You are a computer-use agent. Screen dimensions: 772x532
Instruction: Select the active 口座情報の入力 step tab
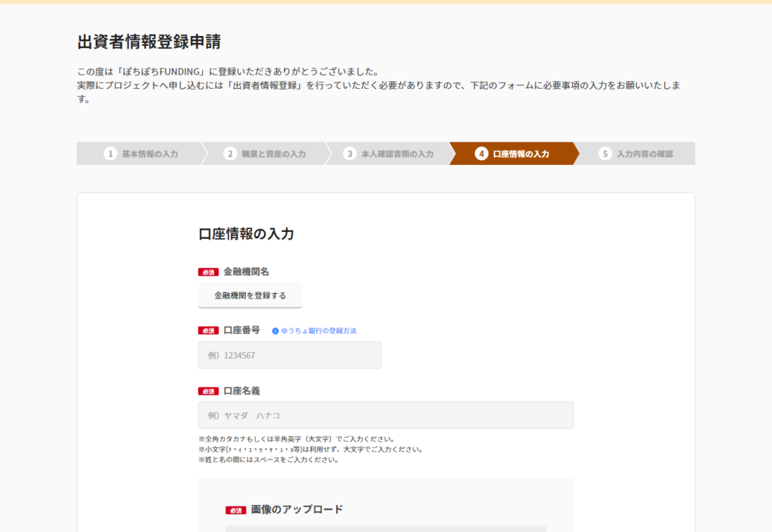513,154
